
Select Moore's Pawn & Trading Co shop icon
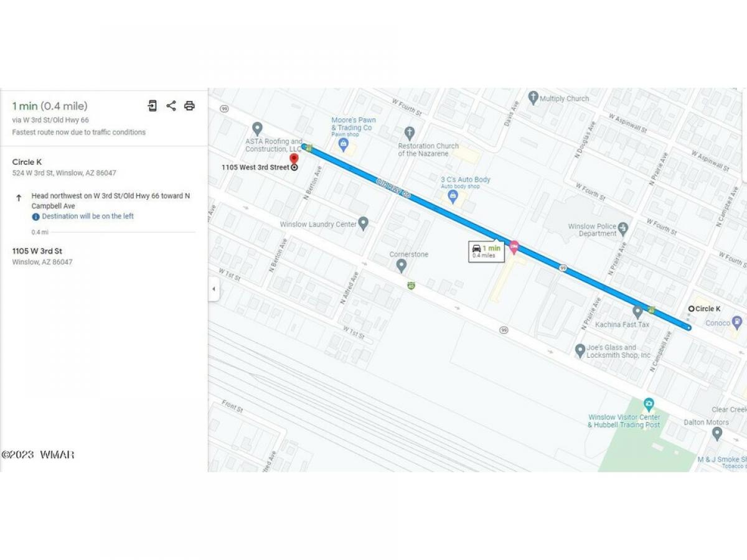pyautogui.click(x=342, y=144)
